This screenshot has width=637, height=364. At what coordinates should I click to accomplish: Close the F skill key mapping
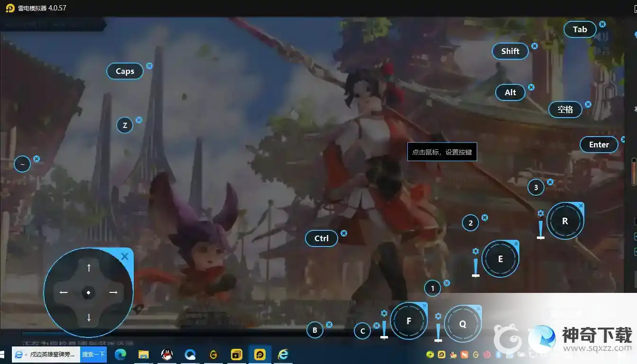425,306
